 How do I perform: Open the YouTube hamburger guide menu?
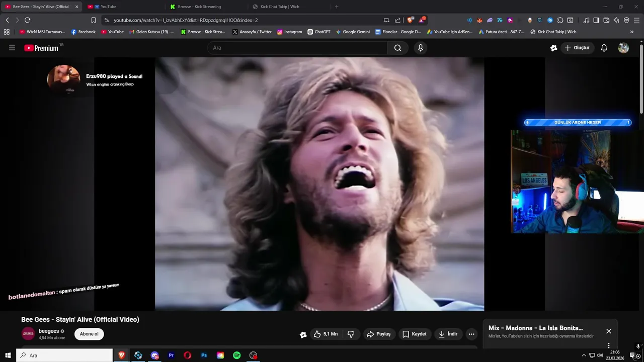[x=12, y=48]
